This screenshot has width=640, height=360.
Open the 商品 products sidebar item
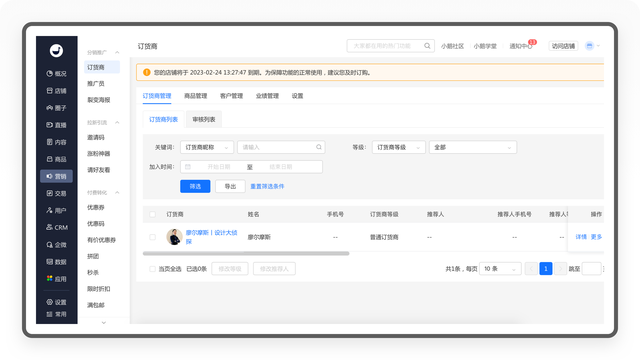click(x=56, y=159)
